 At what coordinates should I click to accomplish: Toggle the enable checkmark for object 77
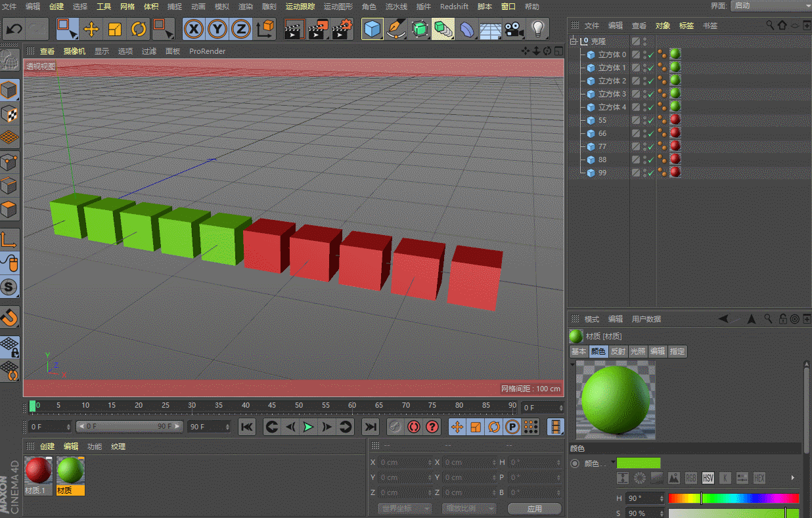(x=650, y=146)
